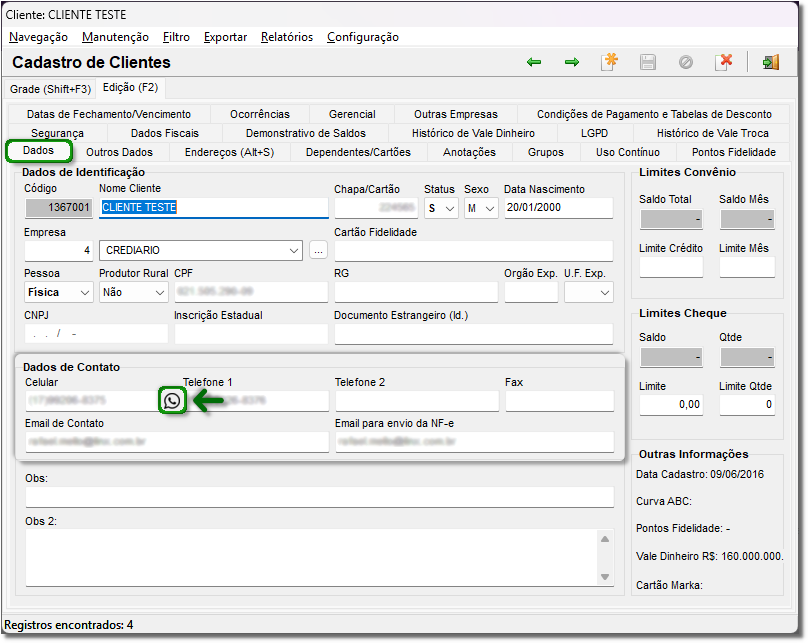The width and height of the screenshot is (808, 643).
Task: Click the Nome Cliente field
Action: tap(213, 208)
